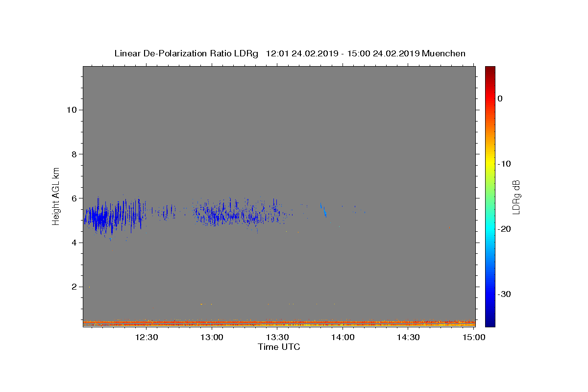The height and width of the screenshot is (392, 588).
Task: Click the end date '15:00 24.02.2019' in the title
Action: tap(384, 53)
